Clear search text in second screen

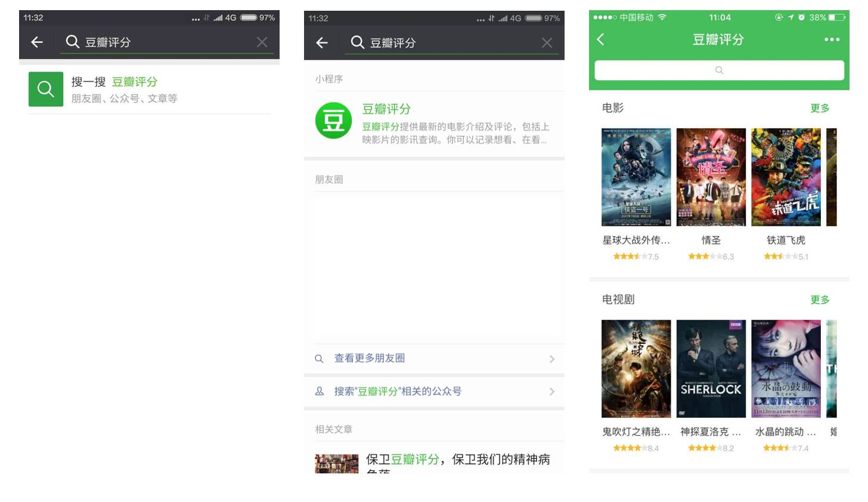point(547,42)
